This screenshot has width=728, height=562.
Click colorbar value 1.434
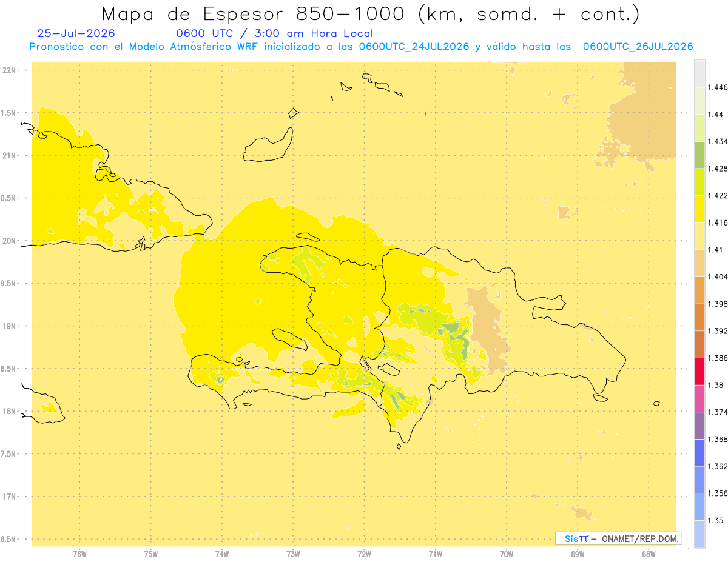[x=718, y=141]
